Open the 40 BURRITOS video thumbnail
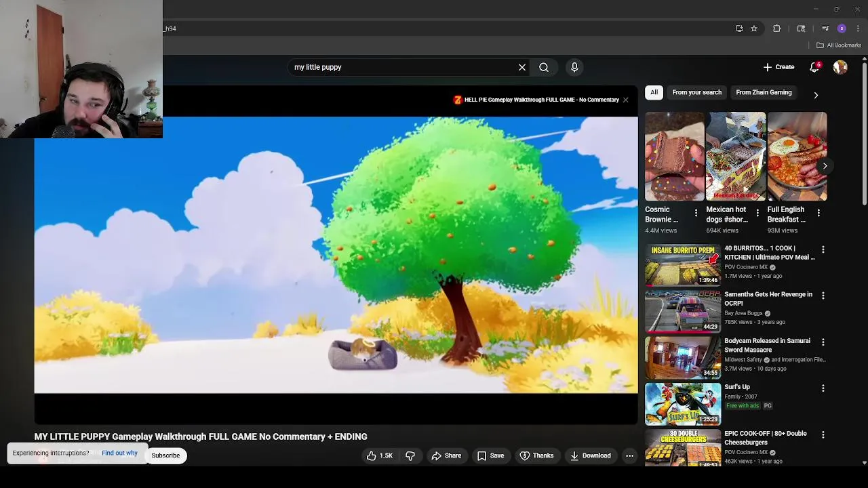 click(683, 265)
